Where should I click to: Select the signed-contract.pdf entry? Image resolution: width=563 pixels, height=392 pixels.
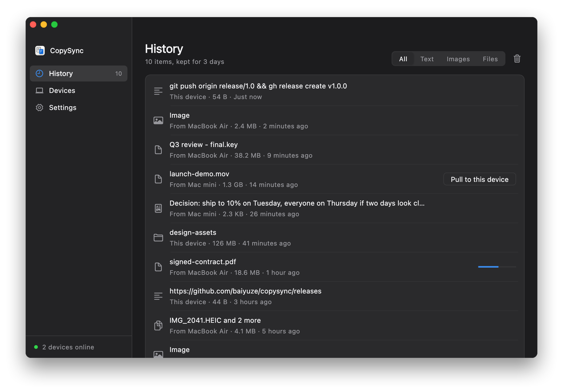tap(335, 267)
